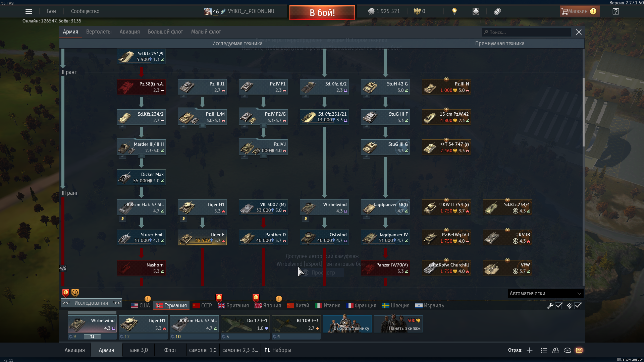Select Tiger E in research tree
This screenshot has height=362, width=644.
202,237
